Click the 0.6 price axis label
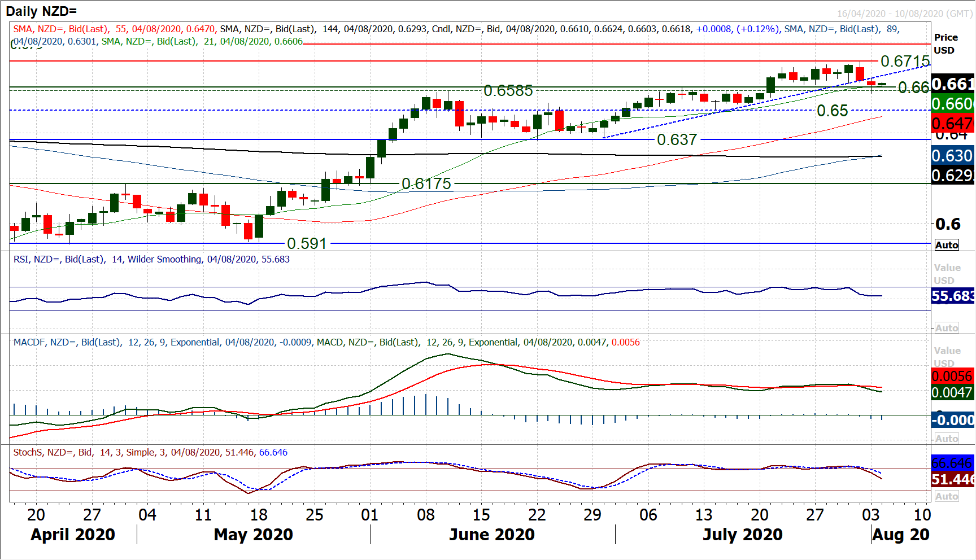 [x=948, y=224]
